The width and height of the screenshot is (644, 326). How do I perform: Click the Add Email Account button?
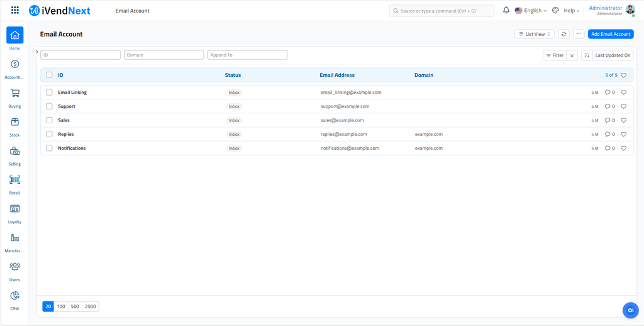pos(610,34)
